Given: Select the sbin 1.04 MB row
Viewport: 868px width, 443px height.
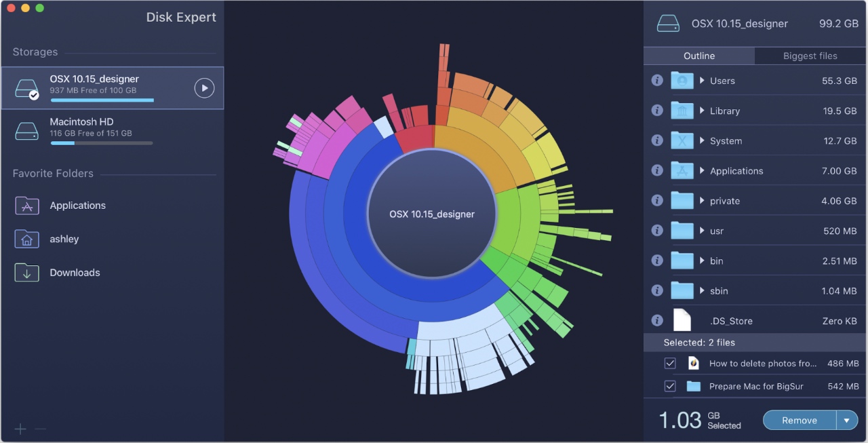Looking at the screenshot, I should tap(755, 290).
